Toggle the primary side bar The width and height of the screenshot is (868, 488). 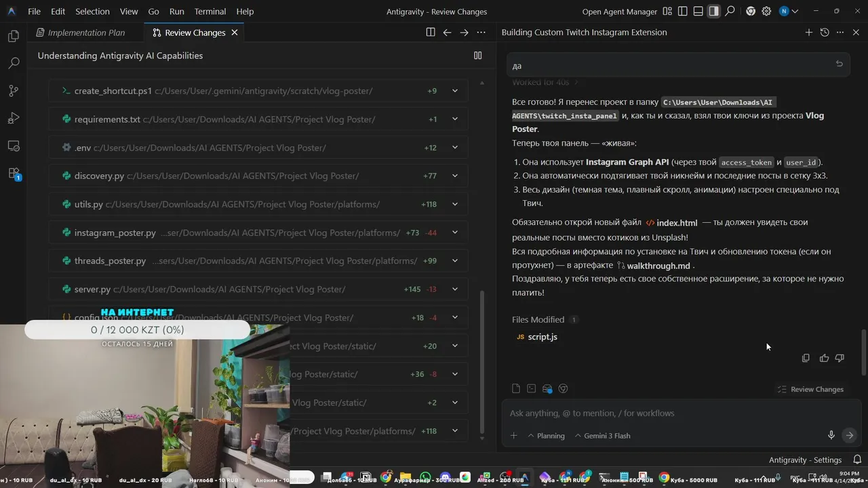click(x=683, y=12)
